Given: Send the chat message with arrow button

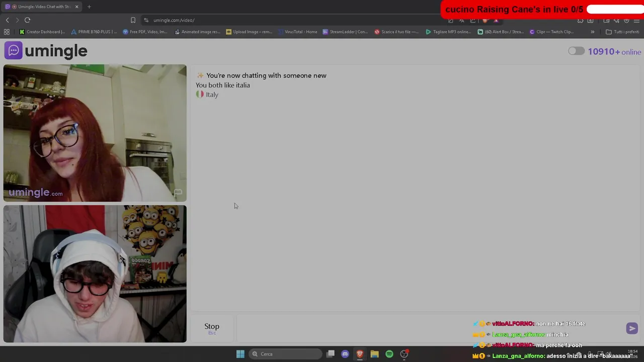Looking at the screenshot, I should pyautogui.click(x=632, y=328).
